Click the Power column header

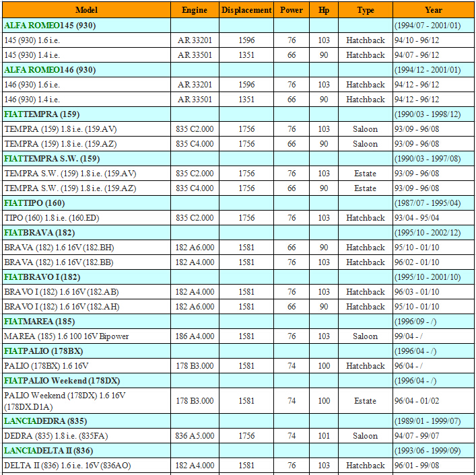tap(292, 10)
